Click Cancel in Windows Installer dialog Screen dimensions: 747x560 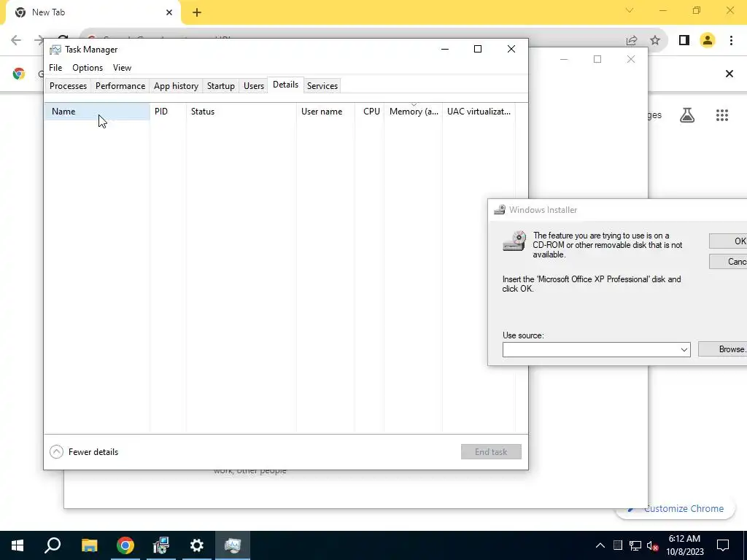click(x=728, y=262)
